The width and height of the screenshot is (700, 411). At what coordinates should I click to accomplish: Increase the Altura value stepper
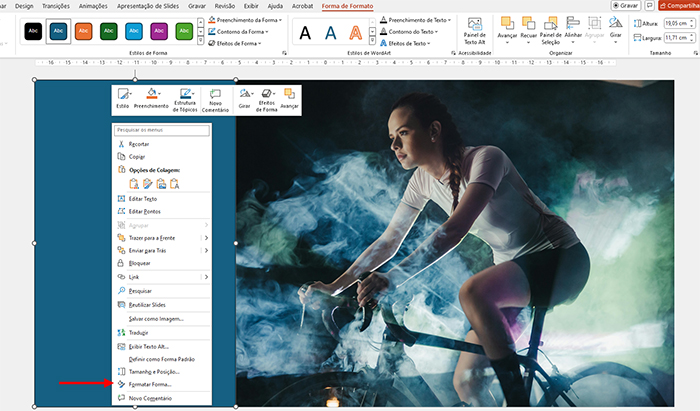tap(692, 21)
